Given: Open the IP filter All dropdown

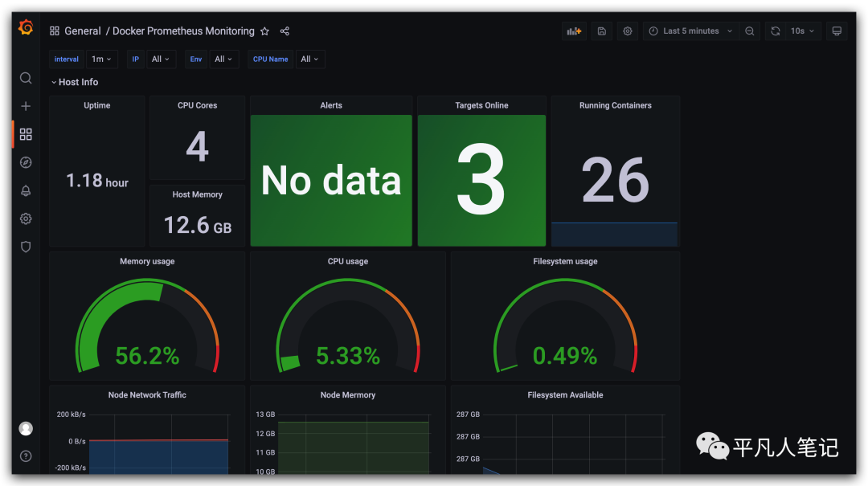Looking at the screenshot, I should coord(161,59).
